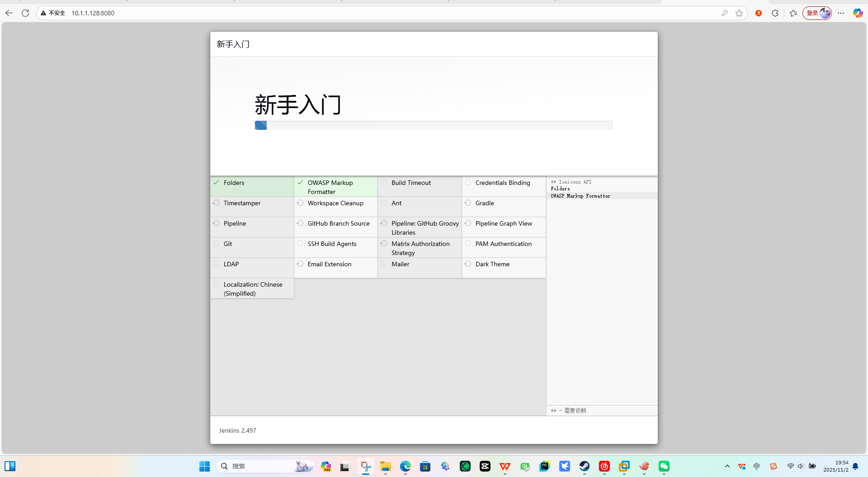Click the Localization: Chinese (Simplified) label
Screen dimensions: 868x477
point(253,289)
